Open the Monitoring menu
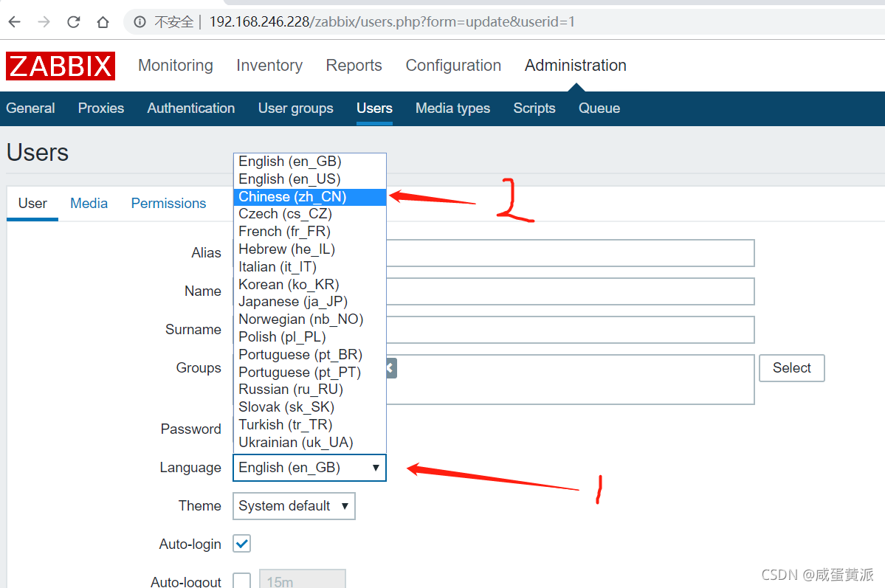Screen dimensions: 885x588 [x=176, y=66]
